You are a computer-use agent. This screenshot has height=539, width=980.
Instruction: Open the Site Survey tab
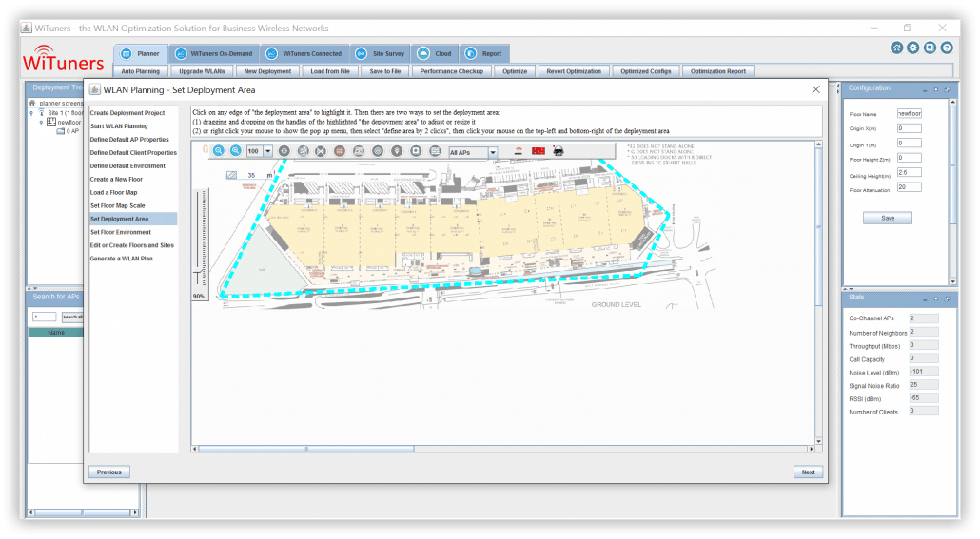[381, 54]
